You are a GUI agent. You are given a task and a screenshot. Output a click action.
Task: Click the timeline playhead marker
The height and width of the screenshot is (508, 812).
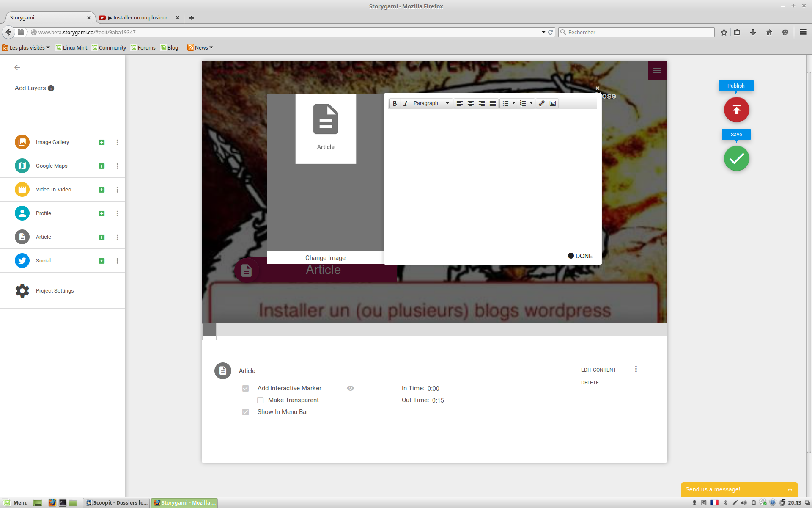point(210,330)
